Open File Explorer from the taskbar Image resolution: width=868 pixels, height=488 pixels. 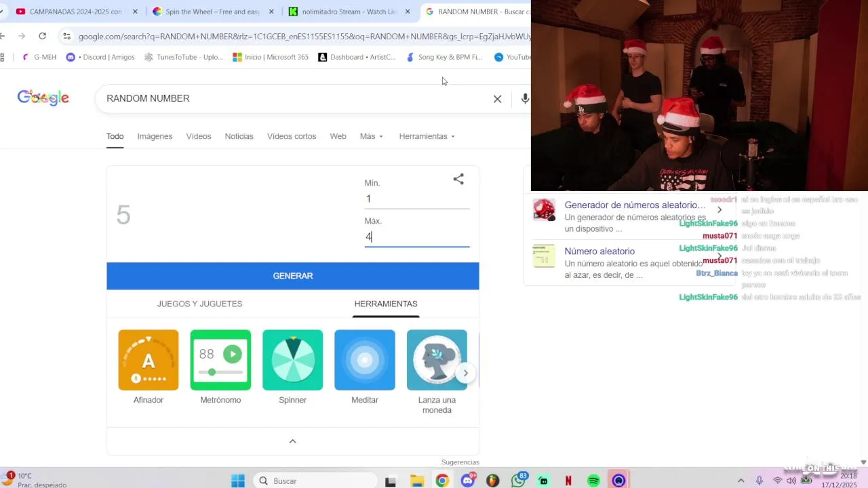tap(416, 481)
